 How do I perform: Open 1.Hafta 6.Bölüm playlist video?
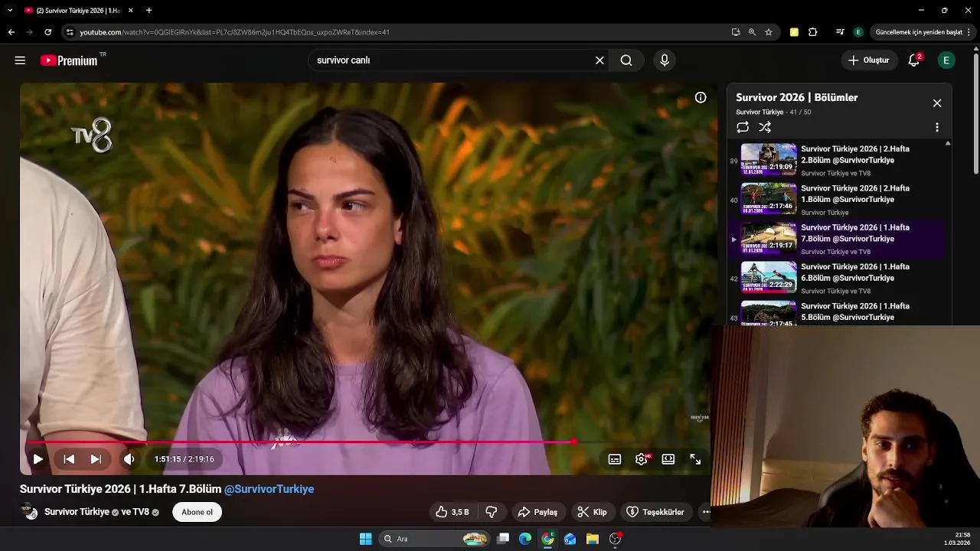(x=838, y=278)
